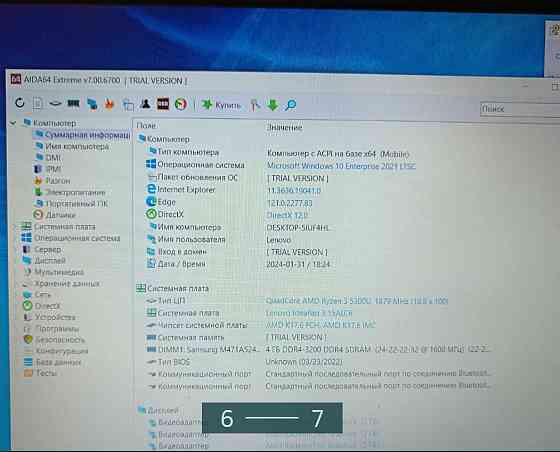This screenshot has height=452, width=560.
Task: Open the AMD K17.6 FCH chipset link
Action: [x=320, y=325]
